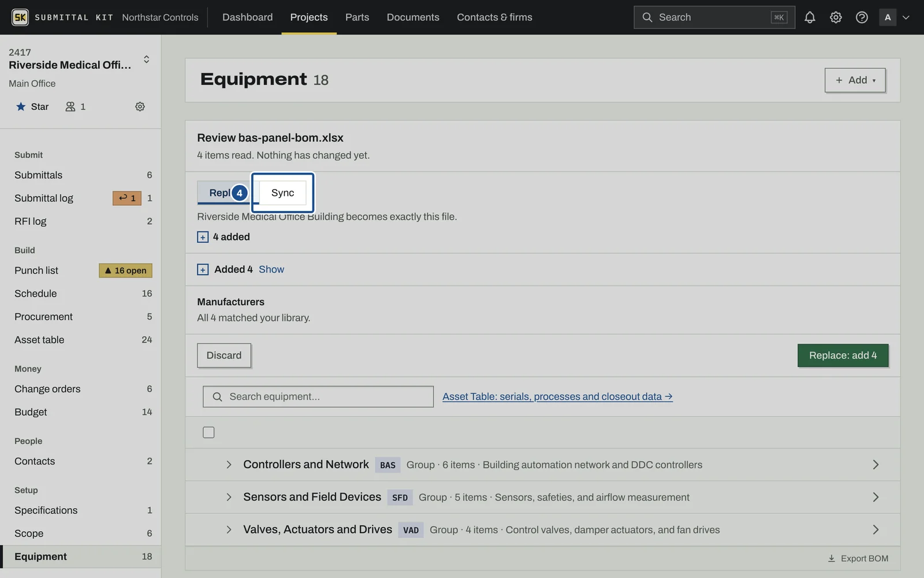924x578 pixels.
Task: Expand the Controllers and Network group
Action: point(229,465)
